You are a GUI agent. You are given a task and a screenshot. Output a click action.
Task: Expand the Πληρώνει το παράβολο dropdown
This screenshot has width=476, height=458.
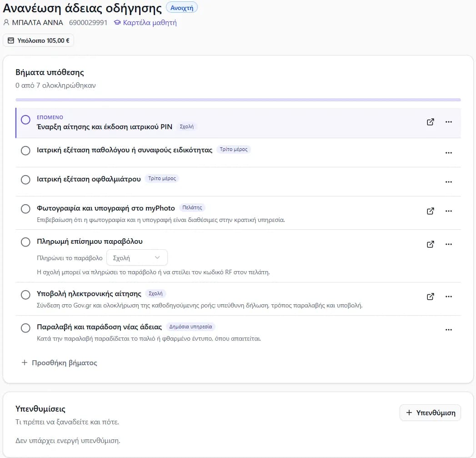coord(137,257)
